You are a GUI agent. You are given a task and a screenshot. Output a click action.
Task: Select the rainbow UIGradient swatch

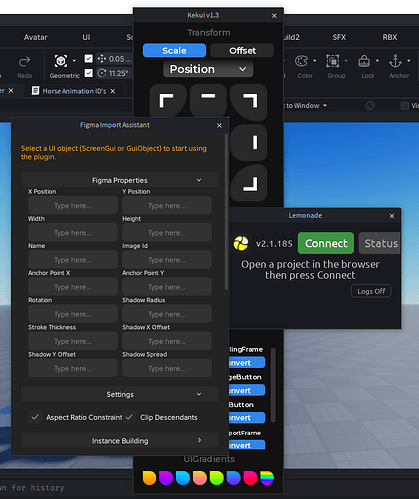[267, 478]
